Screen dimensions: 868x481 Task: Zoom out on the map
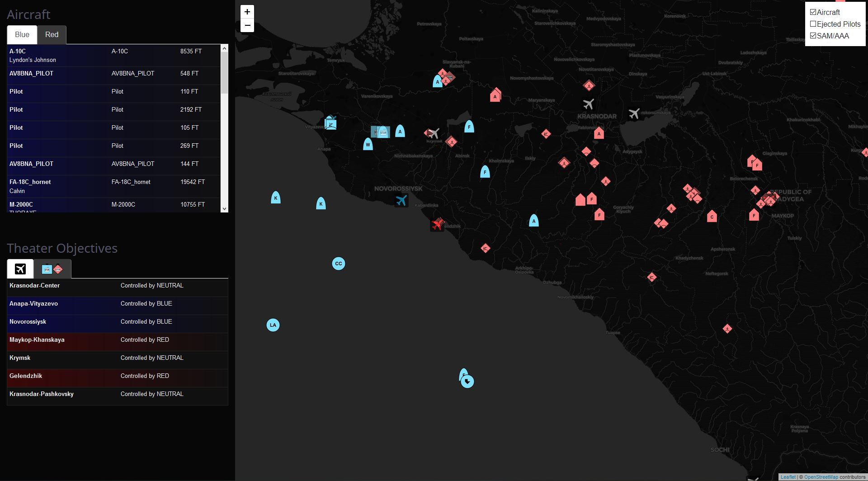tap(247, 25)
